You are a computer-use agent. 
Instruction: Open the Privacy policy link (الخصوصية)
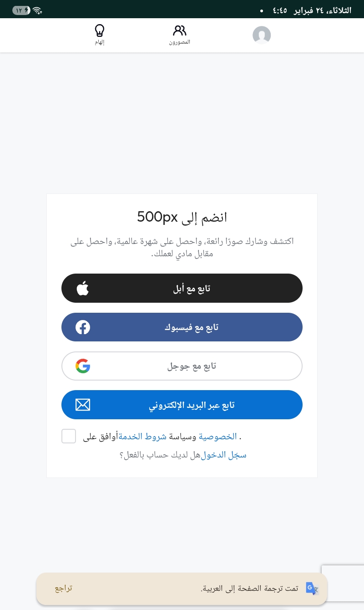tap(218, 437)
